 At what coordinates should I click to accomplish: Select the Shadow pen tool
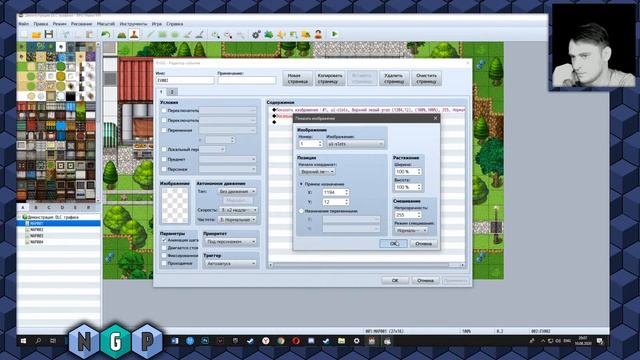(200, 35)
